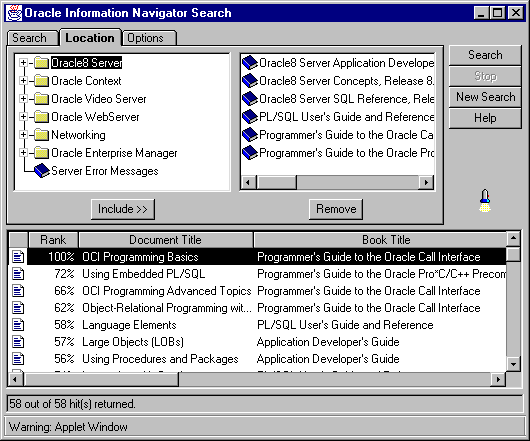The height and width of the screenshot is (441, 530).
Task: Click document icon for Using Embedded PL/SQL
Action: pos(18,274)
